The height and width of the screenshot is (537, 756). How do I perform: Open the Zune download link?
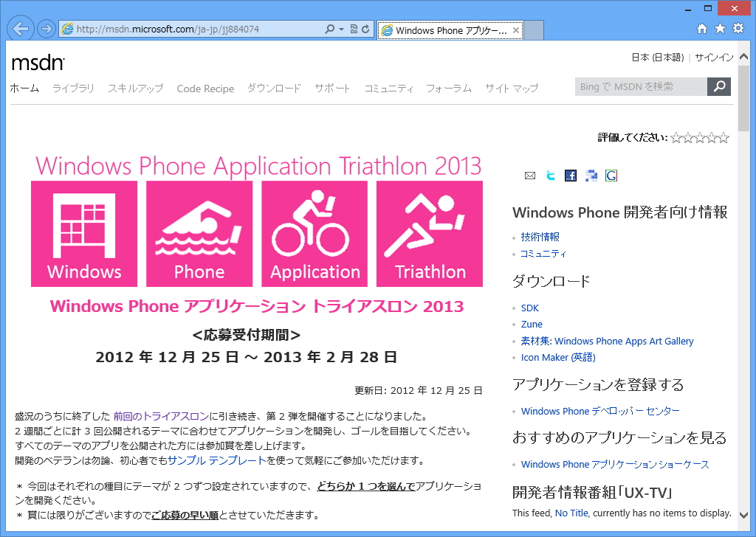[x=532, y=324]
